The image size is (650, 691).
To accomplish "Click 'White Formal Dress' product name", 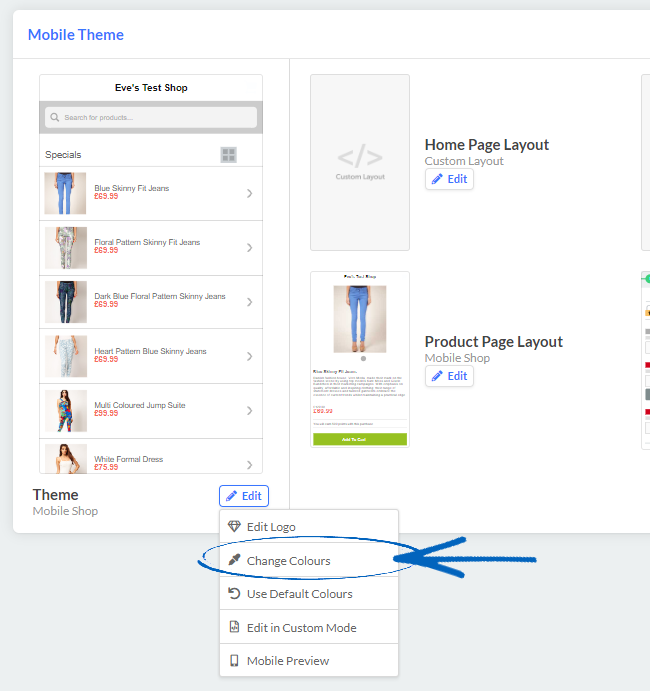I will 129,459.
